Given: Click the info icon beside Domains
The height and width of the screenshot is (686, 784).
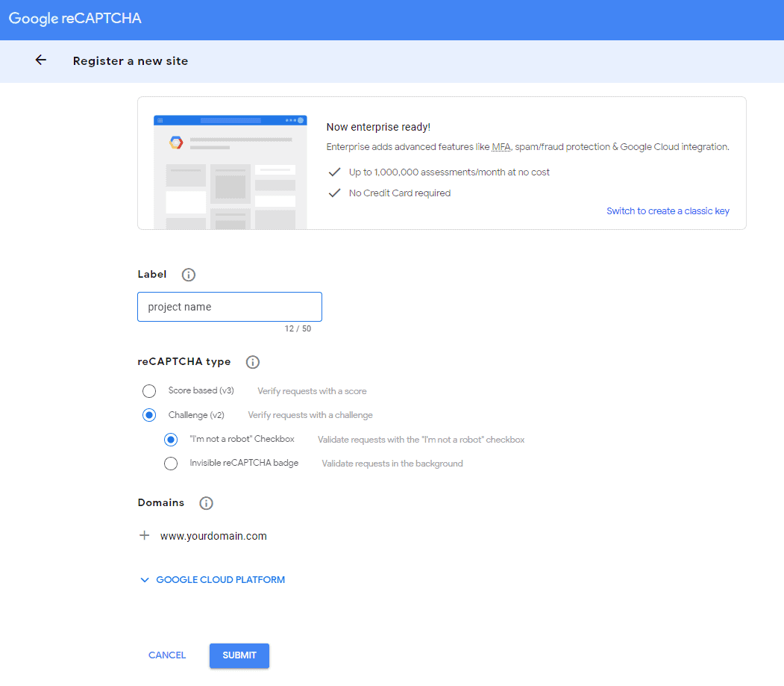Looking at the screenshot, I should (x=207, y=503).
